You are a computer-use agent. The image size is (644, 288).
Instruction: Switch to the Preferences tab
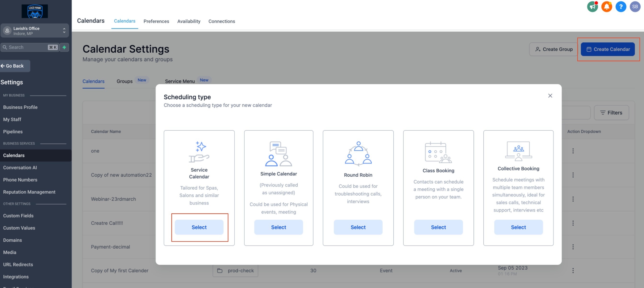pos(156,21)
